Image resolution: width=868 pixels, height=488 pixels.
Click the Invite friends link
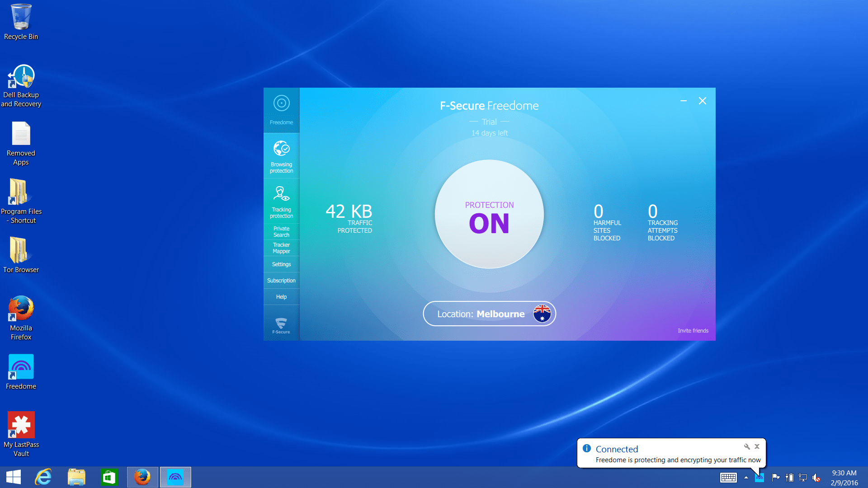click(693, 331)
